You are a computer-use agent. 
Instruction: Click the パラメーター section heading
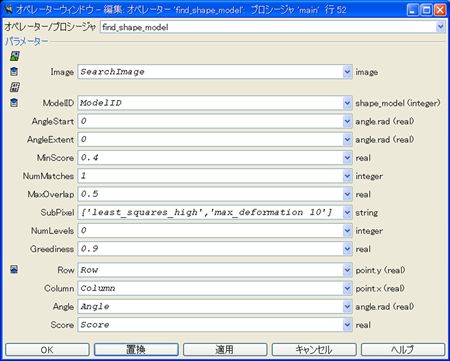tap(26, 42)
